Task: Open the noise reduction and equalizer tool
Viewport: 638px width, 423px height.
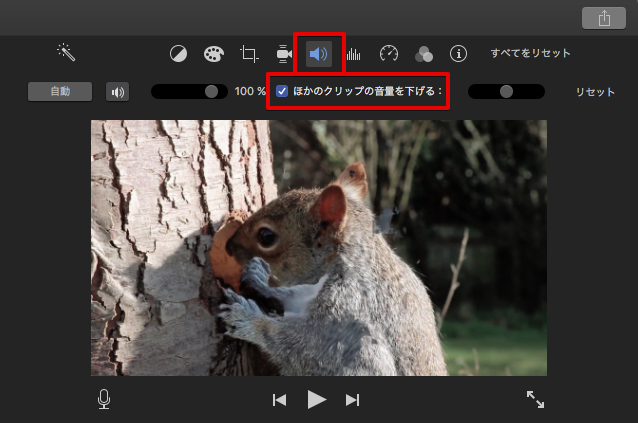Action: [x=353, y=54]
